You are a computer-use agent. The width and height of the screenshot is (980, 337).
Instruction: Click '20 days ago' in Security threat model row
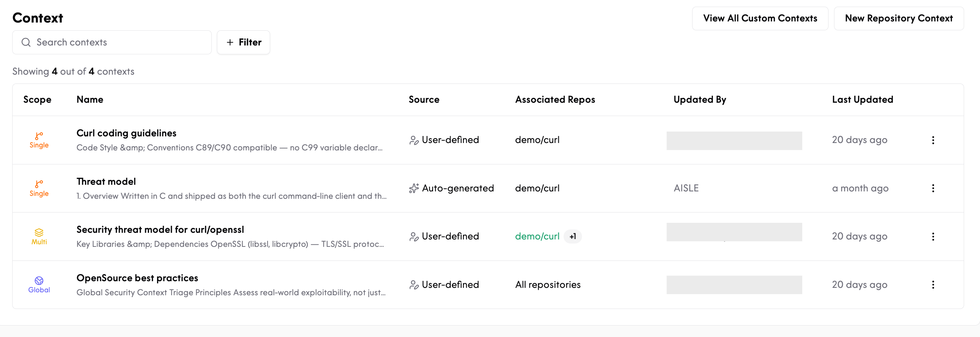click(x=860, y=236)
